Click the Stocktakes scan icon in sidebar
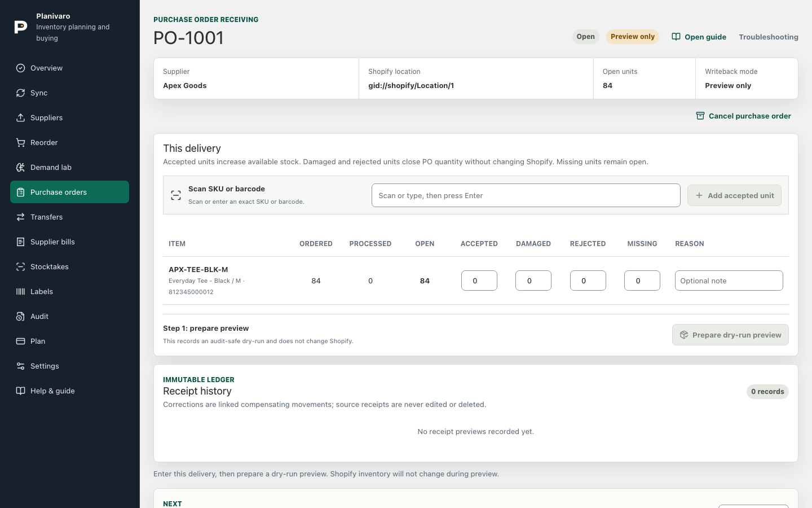 pos(20,266)
